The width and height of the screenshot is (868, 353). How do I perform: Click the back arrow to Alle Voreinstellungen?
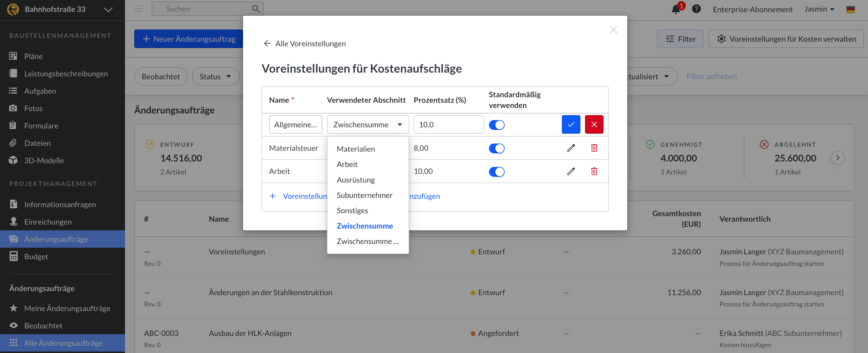coord(267,43)
